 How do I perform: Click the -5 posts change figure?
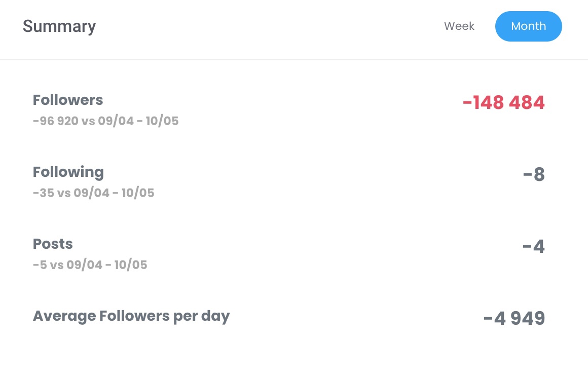click(40, 266)
